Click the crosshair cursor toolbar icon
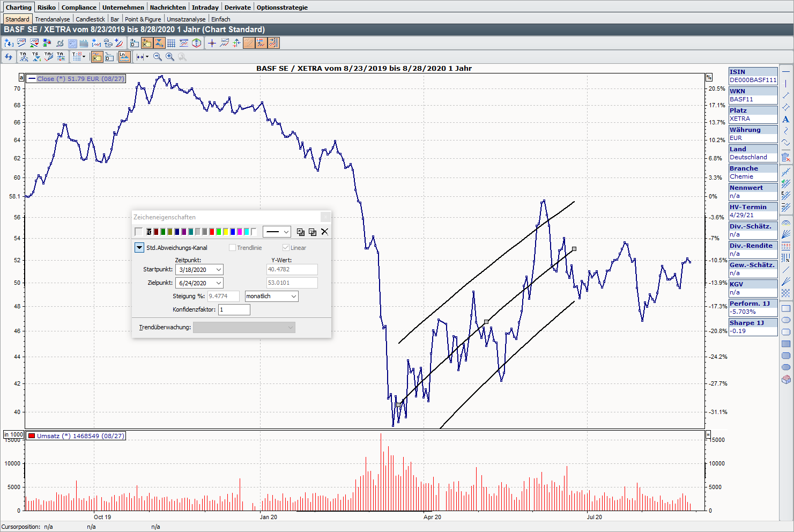The image size is (794, 532). (x=212, y=43)
